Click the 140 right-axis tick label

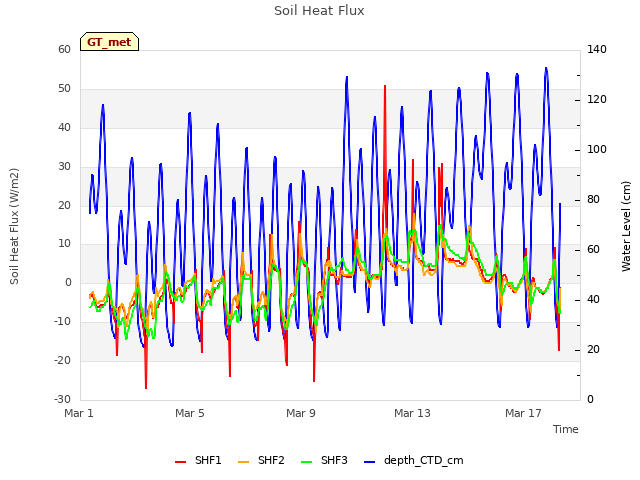pos(597,49)
